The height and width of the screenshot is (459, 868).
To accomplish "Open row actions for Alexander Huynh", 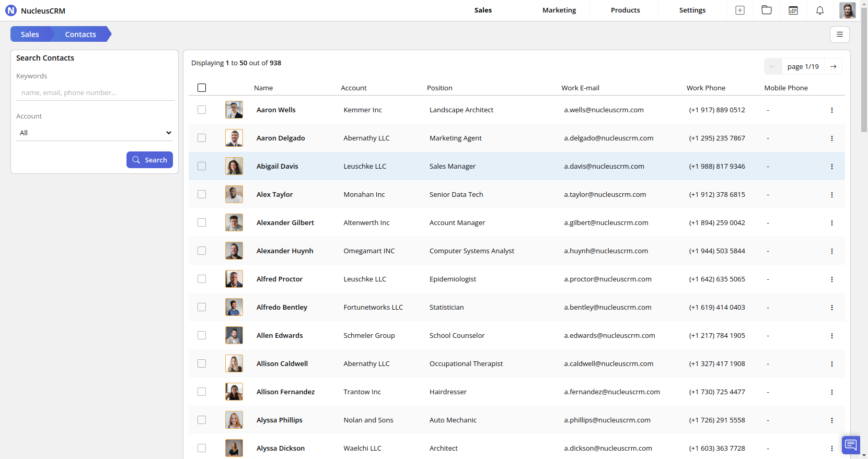I will point(832,251).
